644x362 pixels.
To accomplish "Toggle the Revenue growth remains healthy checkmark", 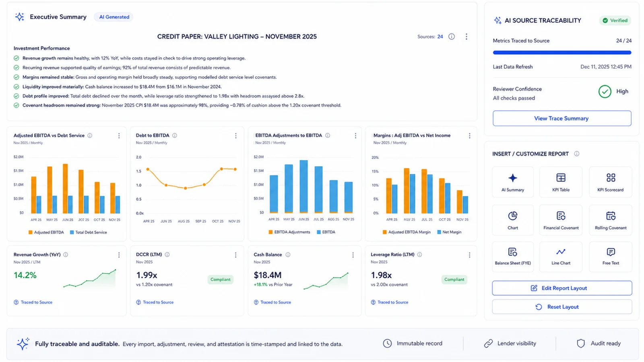I will [x=17, y=58].
